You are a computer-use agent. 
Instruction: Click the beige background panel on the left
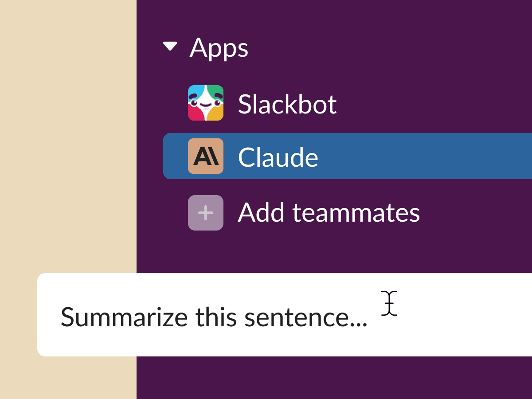coord(68,133)
